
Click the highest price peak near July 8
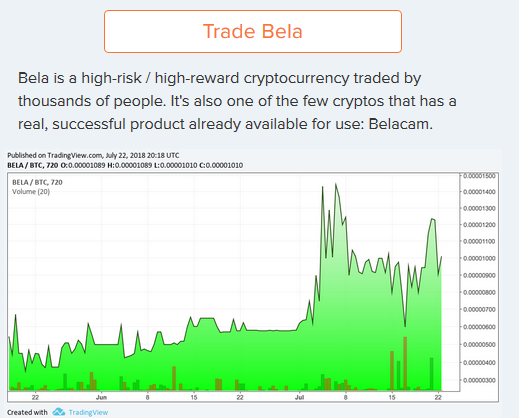pyautogui.click(x=336, y=184)
